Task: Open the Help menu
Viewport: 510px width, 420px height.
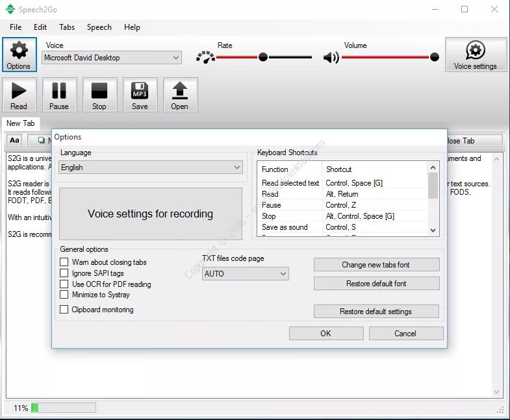Action: click(x=132, y=27)
